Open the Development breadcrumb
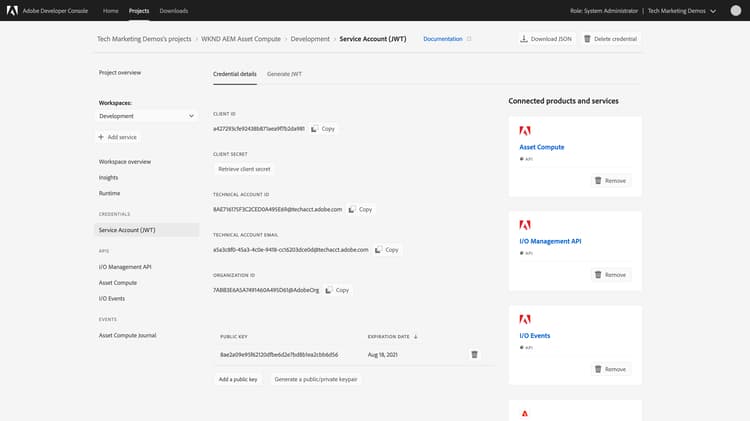This screenshot has width=750, height=421. 310,39
